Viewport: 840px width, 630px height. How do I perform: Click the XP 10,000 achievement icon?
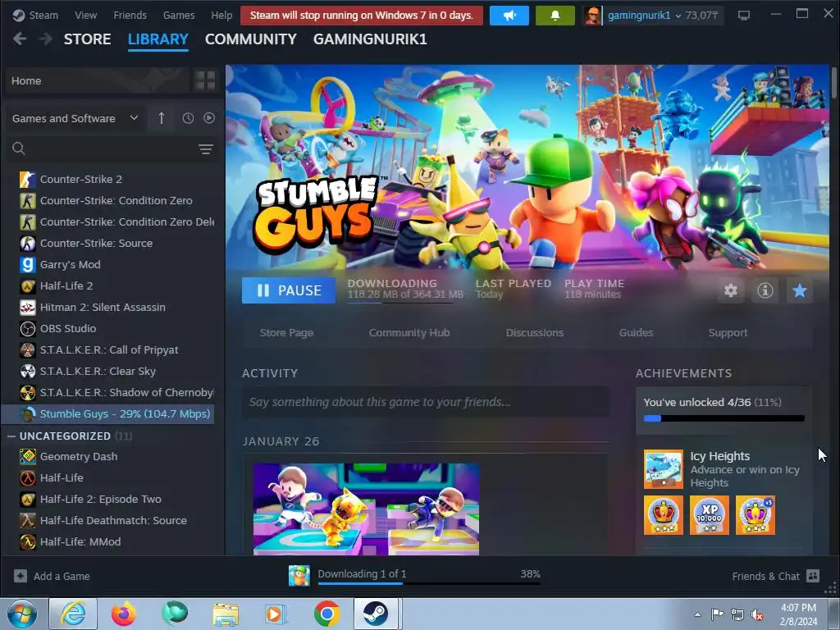[710, 515]
